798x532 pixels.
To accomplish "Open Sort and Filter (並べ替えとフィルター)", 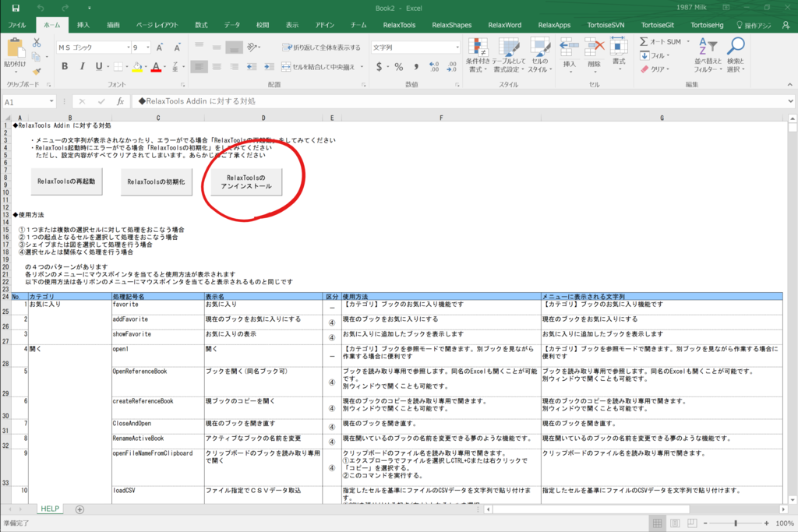I will click(x=708, y=55).
